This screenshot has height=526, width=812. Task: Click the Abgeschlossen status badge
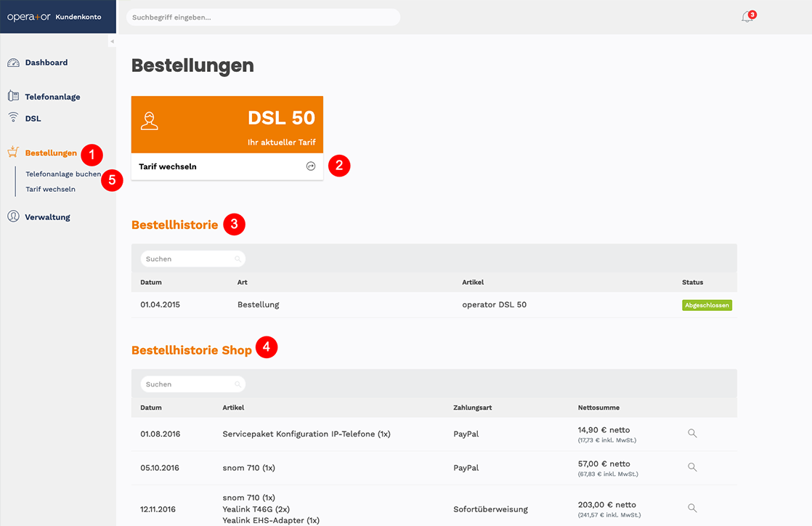707,305
